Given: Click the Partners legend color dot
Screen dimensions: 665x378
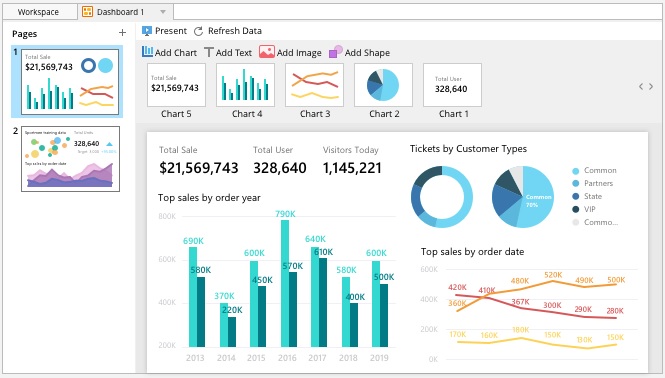Looking at the screenshot, I should [576, 184].
